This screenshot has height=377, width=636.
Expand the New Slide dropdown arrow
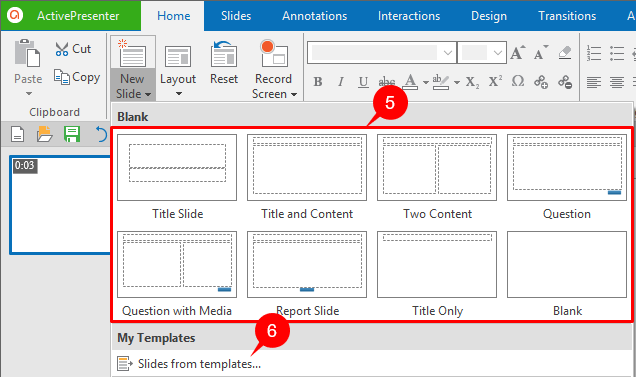point(148,95)
